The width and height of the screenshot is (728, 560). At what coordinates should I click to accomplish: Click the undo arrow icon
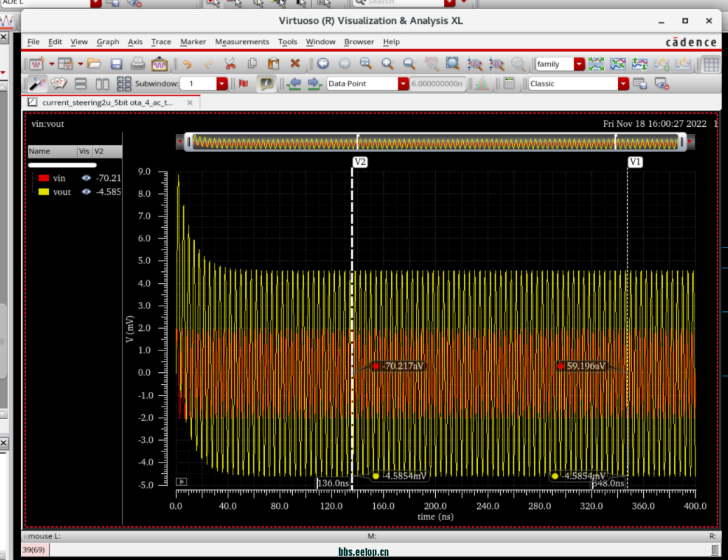187,64
